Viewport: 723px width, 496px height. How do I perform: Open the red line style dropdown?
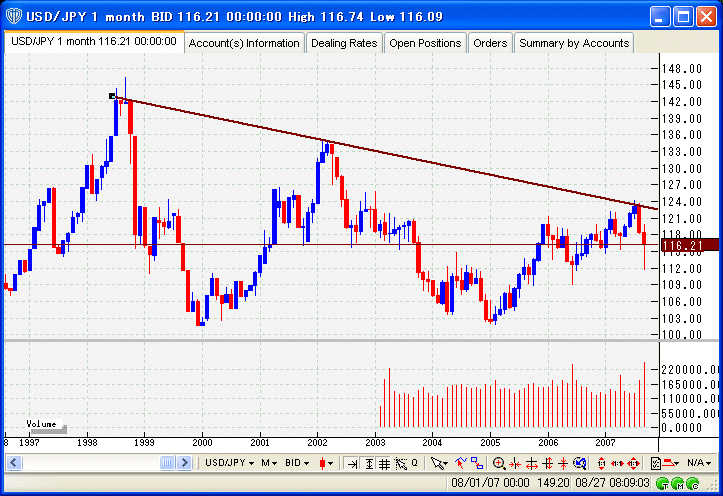point(671,463)
